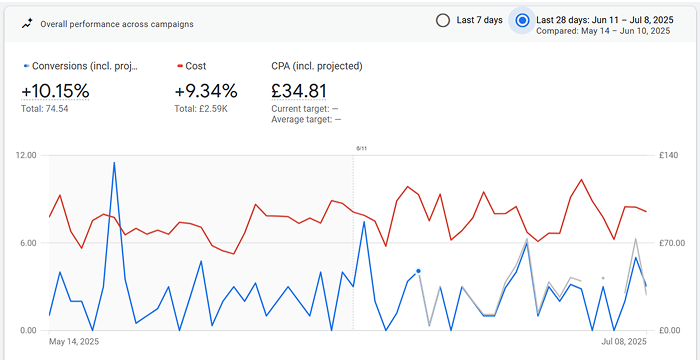Click the Cost metric label

(x=196, y=66)
